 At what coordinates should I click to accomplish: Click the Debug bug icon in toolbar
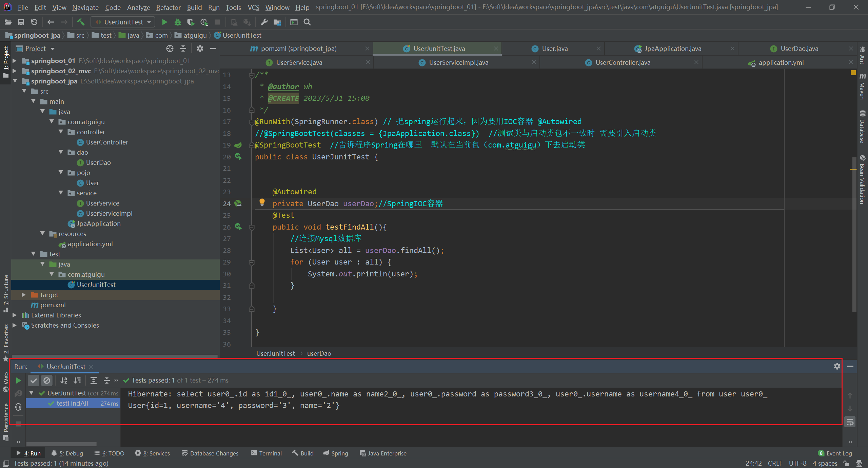coord(177,22)
